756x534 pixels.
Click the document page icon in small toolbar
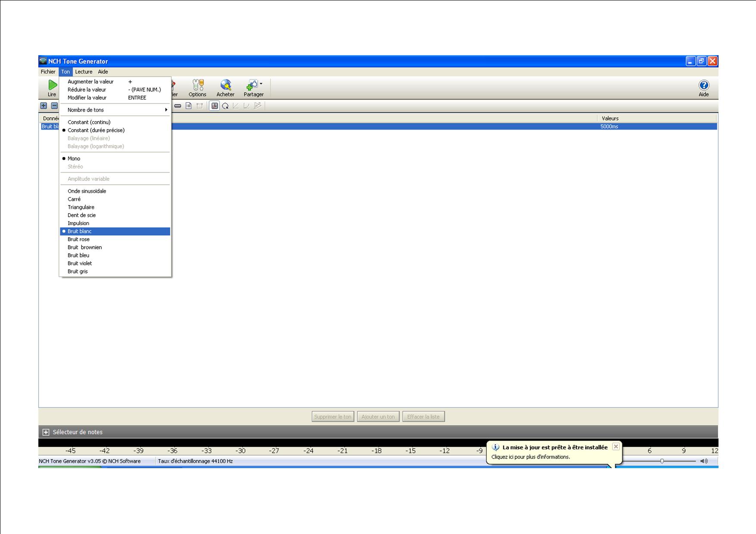(188, 106)
